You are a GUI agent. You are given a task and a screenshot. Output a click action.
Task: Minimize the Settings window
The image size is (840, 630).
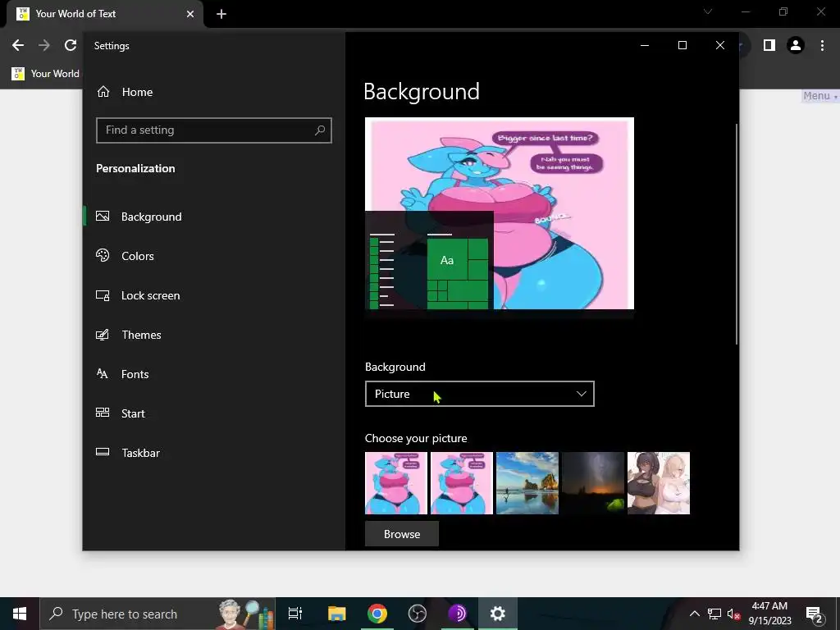pos(645,46)
